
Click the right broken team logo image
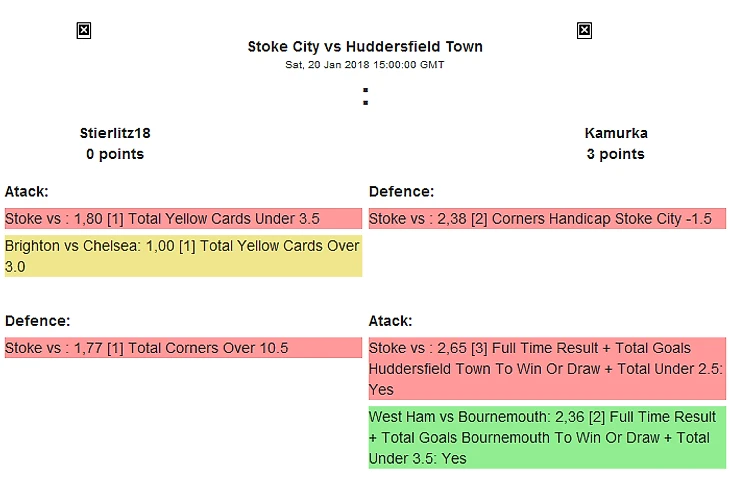(585, 31)
